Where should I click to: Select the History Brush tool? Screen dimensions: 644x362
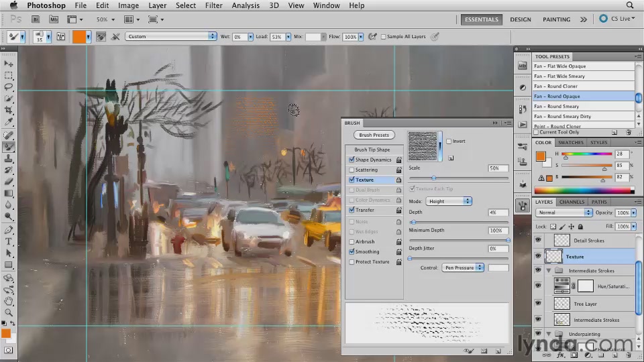pyautogui.click(x=9, y=170)
